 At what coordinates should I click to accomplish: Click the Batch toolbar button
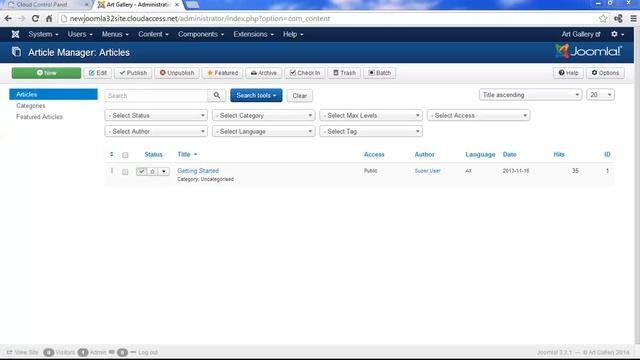pyautogui.click(x=380, y=73)
